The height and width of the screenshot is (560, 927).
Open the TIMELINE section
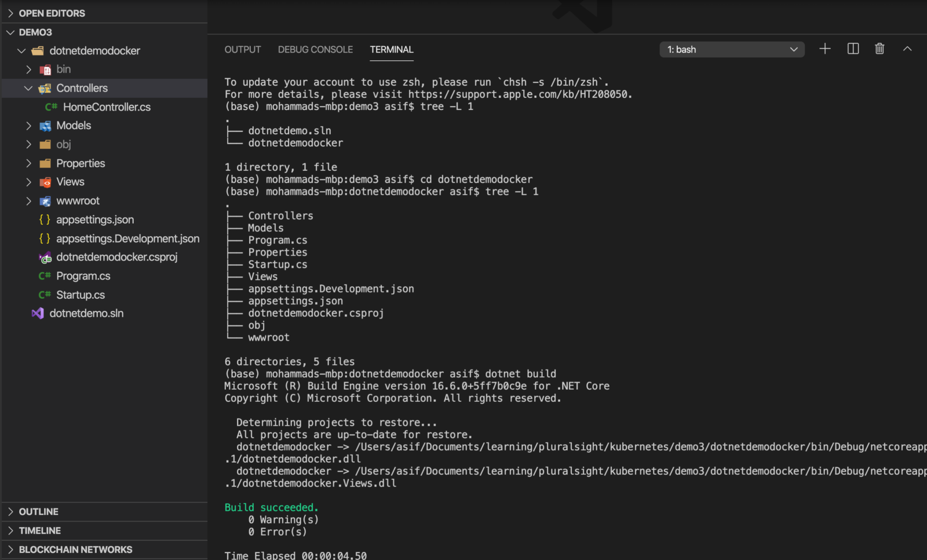click(x=39, y=530)
